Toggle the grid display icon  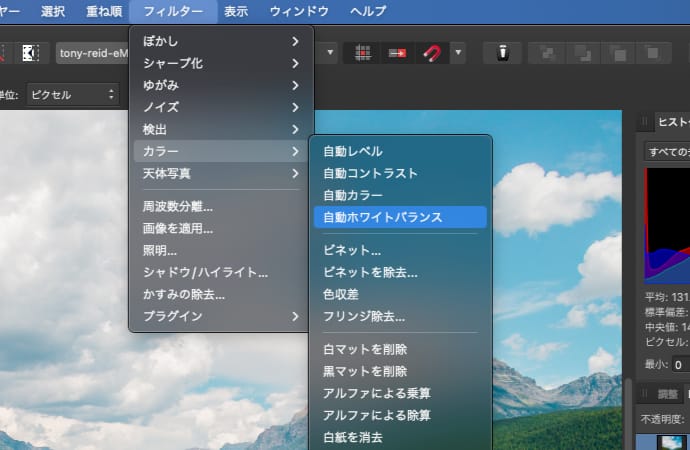click(x=362, y=52)
